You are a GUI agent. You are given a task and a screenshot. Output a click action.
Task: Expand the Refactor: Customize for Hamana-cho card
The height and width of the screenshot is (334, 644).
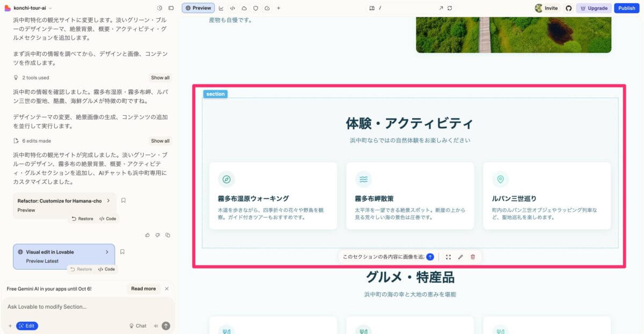tap(108, 201)
